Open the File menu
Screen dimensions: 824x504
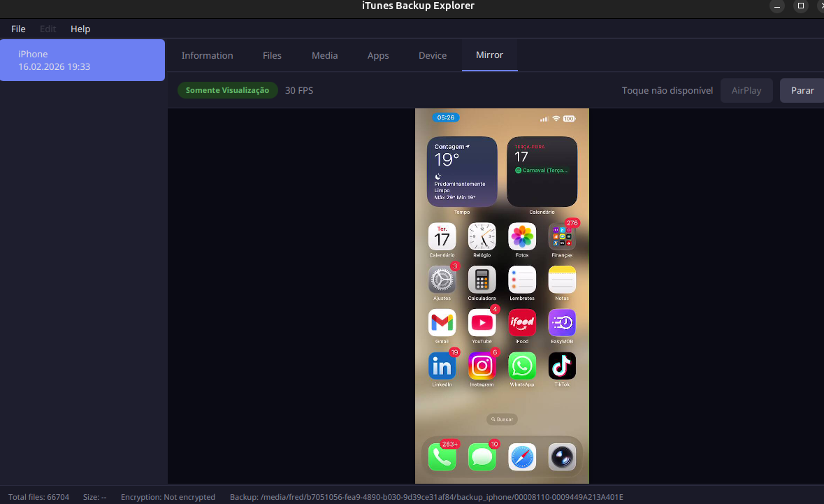pyautogui.click(x=18, y=29)
